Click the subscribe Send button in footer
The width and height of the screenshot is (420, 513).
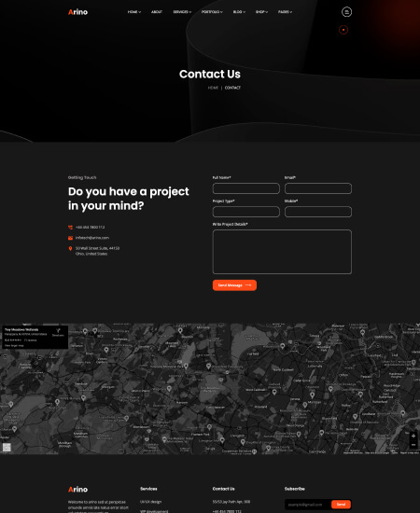pyautogui.click(x=341, y=505)
